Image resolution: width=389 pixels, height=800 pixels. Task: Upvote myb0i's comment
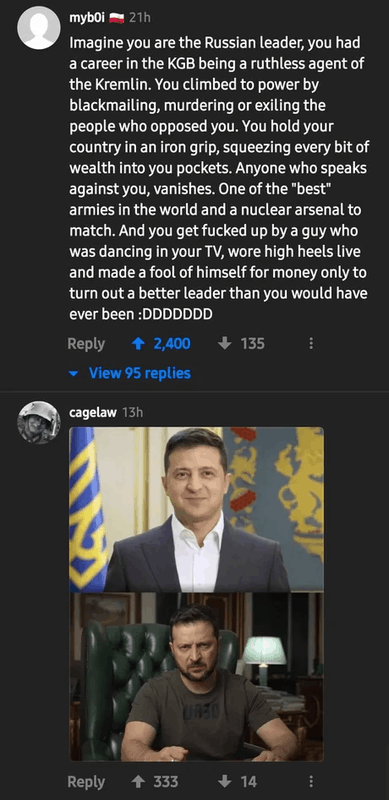[x=138, y=344]
